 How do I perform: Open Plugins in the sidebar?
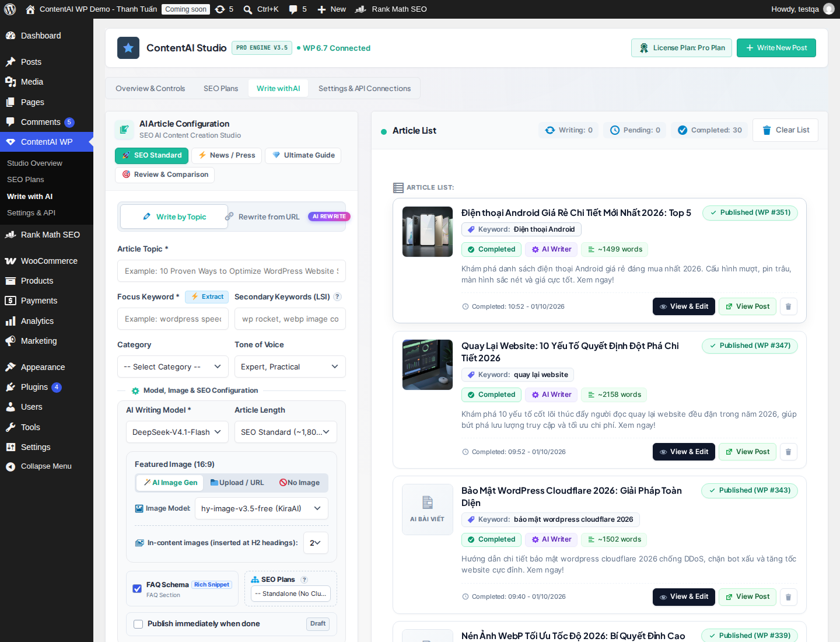47,387
